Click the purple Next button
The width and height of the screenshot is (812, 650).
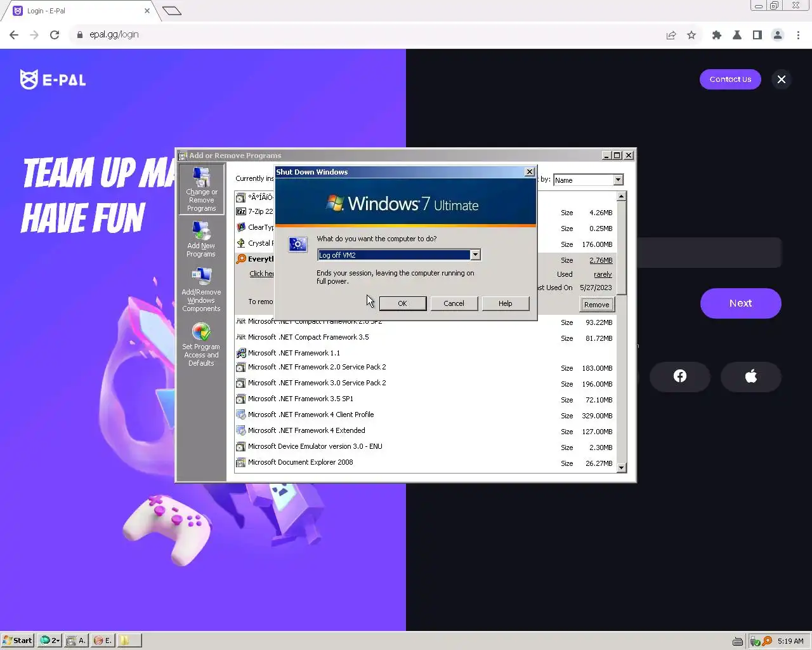(741, 303)
